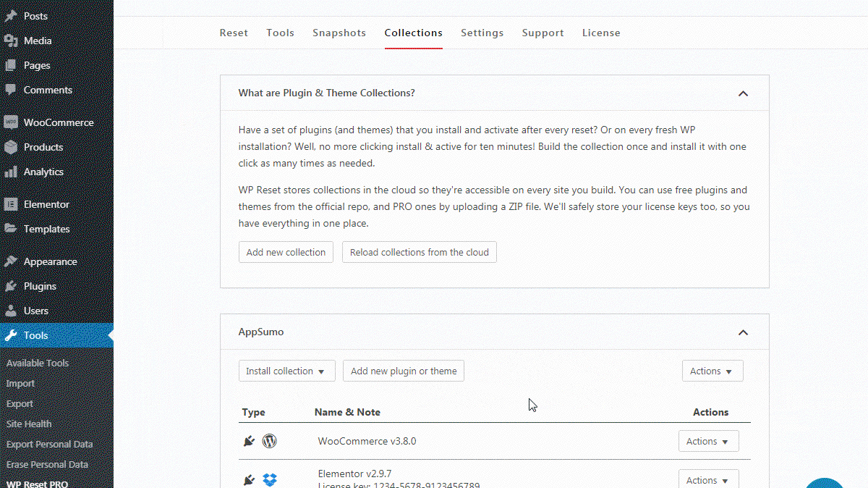Click the Users person icon
Screen dimensions: 868x488
pyautogui.click(x=10, y=311)
